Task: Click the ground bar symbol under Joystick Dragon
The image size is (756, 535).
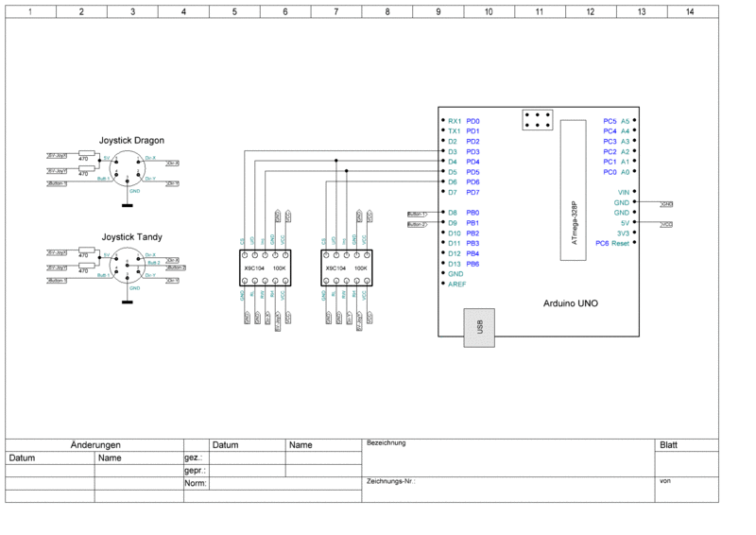Action: [x=128, y=205]
